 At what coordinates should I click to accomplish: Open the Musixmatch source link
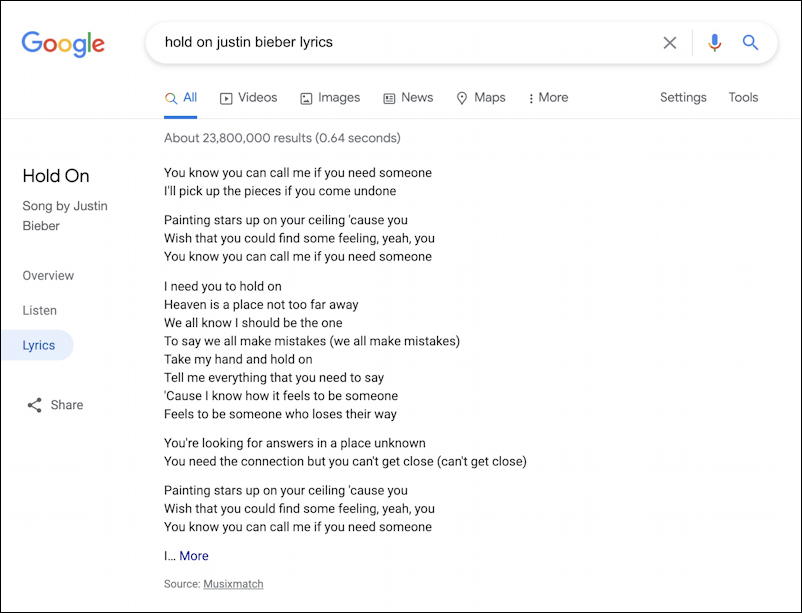[x=233, y=584]
